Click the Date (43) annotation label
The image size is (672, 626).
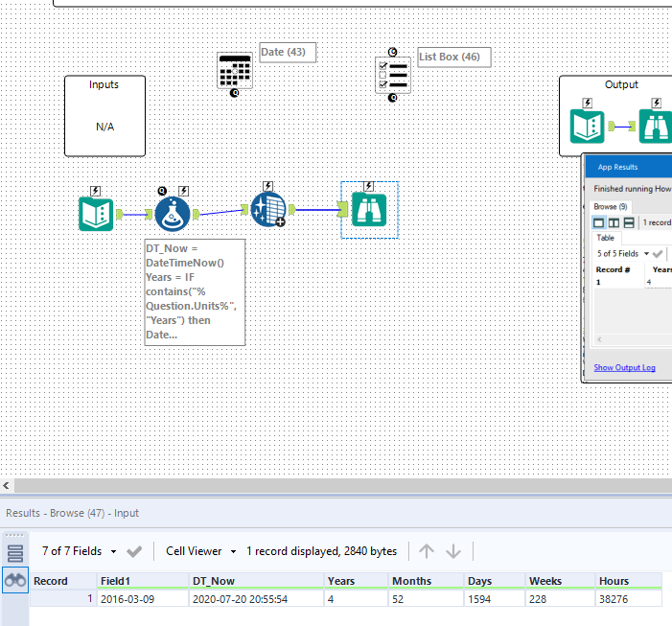(x=288, y=53)
